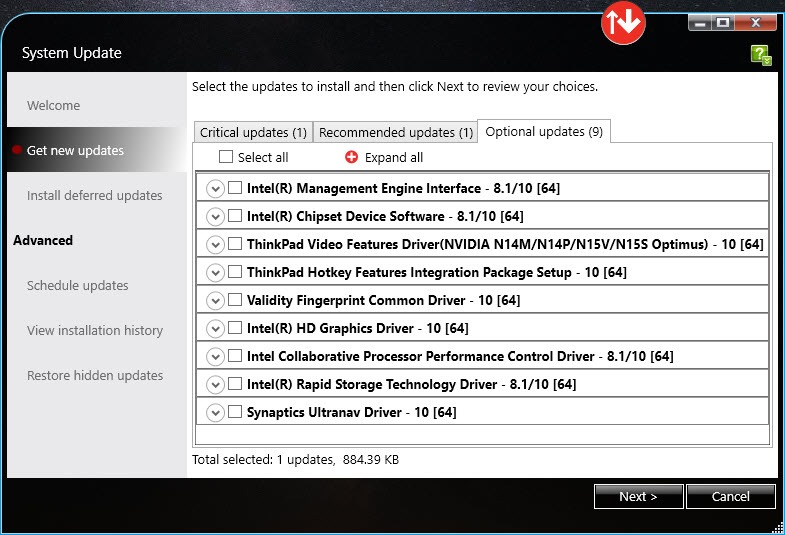Check ThinkPad Hotkey Features Integration Package

(235, 272)
